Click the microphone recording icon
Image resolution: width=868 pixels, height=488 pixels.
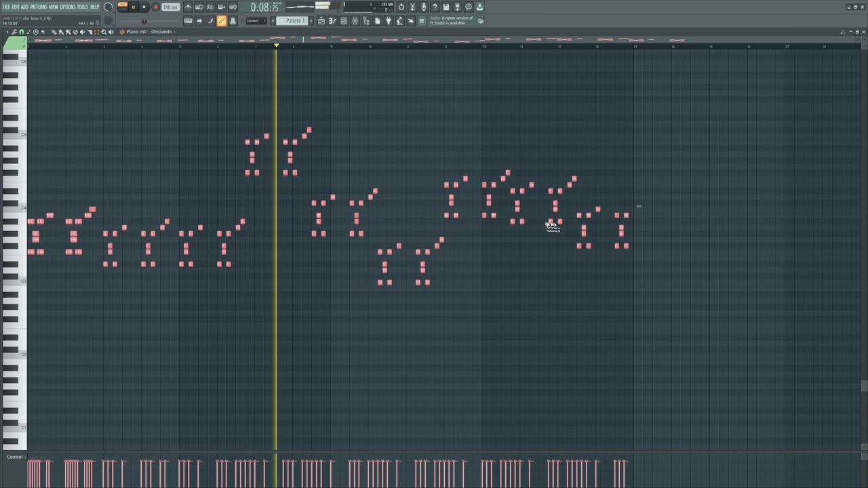(x=423, y=7)
